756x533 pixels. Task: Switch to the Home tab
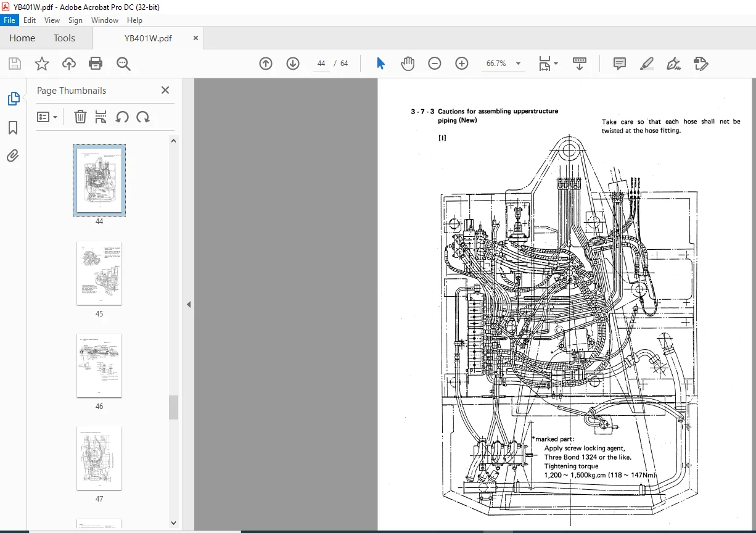[x=22, y=38]
